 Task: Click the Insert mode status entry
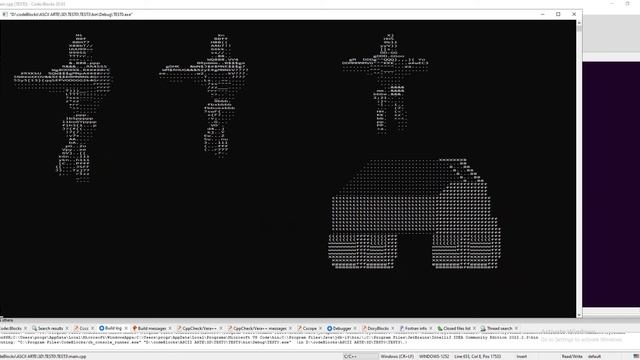point(522,356)
